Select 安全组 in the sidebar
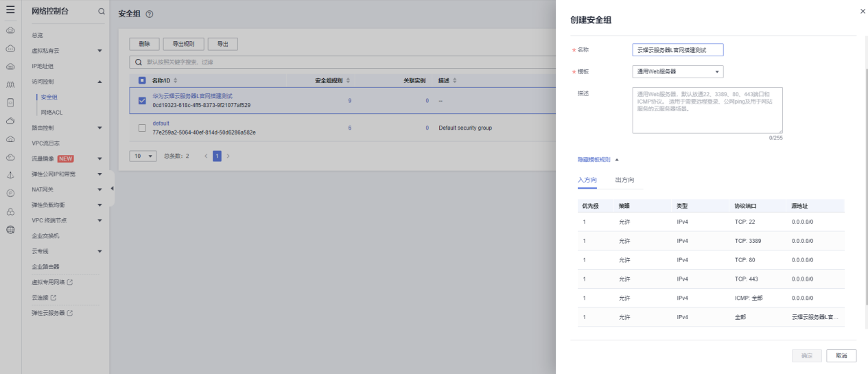The width and height of the screenshot is (868, 374). click(x=49, y=97)
